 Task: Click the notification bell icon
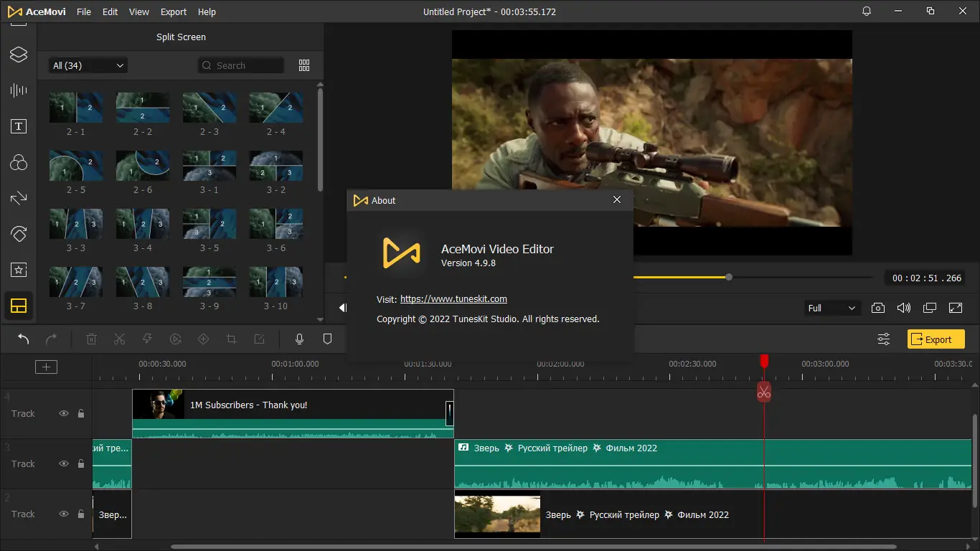pos(867,11)
